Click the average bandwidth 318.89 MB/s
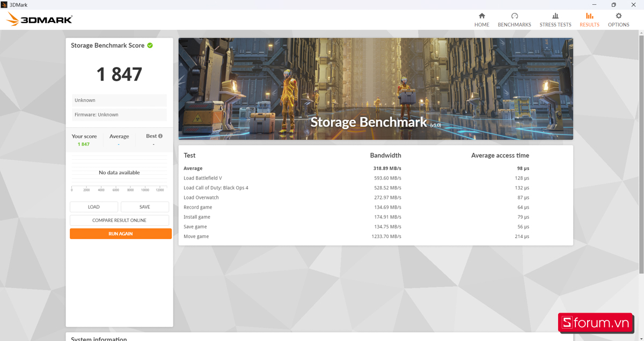Image resolution: width=644 pixels, height=341 pixels. [387, 168]
